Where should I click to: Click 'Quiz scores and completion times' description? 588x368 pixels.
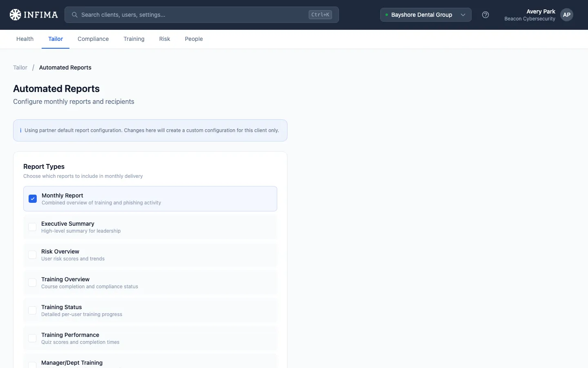[x=80, y=342]
